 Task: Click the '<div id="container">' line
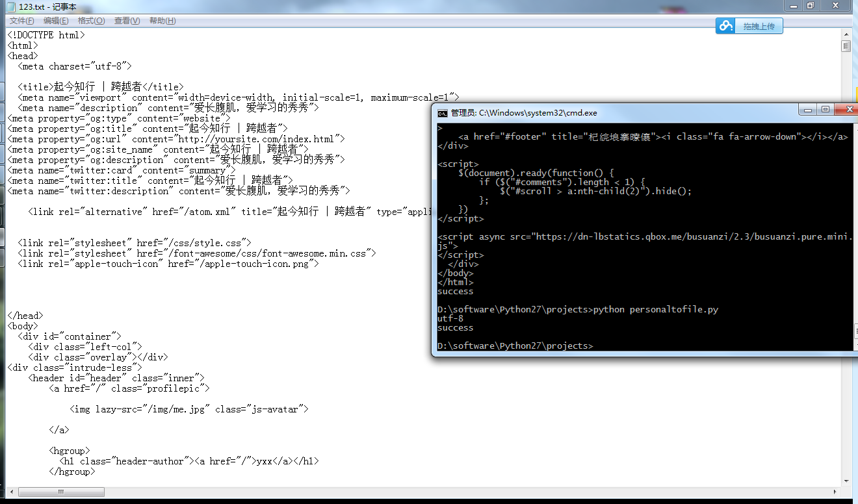click(70, 336)
